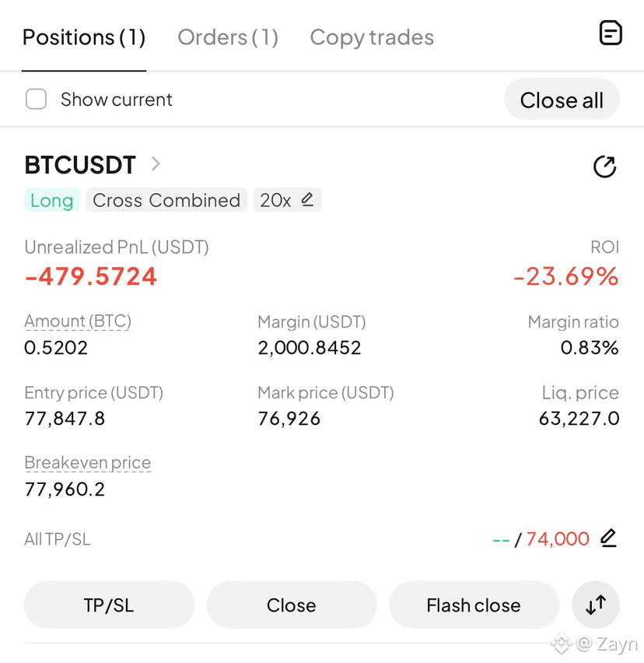Click the Close all button
This screenshot has width=644, height=663.
click(x=562, y=100)
